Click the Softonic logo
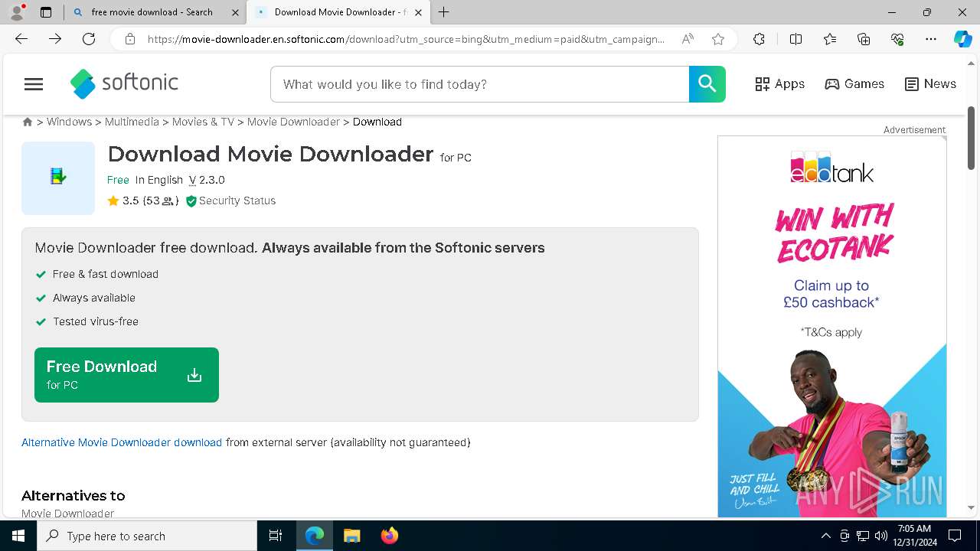The height and width of the screenshot is (551, 980). coord(124,84)
